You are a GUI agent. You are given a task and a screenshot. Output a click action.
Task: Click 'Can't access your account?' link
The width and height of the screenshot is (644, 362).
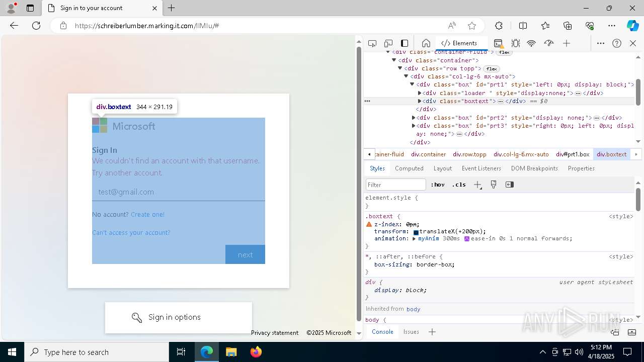(x=131, y=232)
